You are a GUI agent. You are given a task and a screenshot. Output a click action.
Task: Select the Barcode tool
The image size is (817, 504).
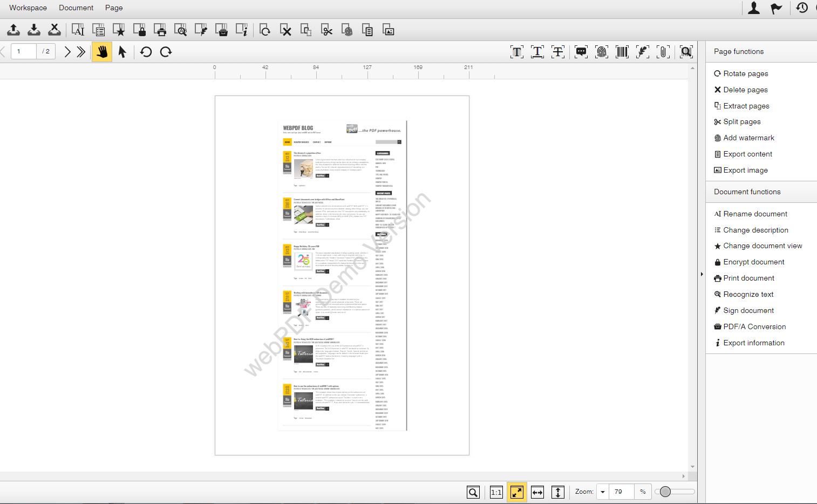pos(622,51)
